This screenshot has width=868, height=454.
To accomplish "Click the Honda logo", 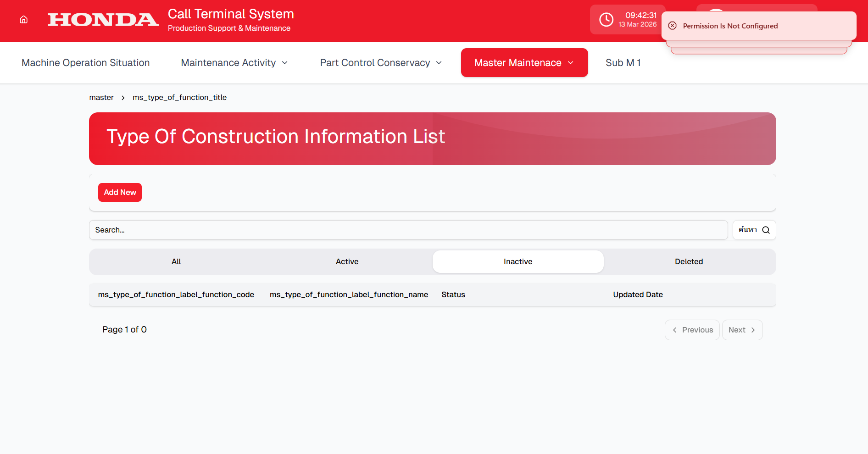I will (103, 20).
